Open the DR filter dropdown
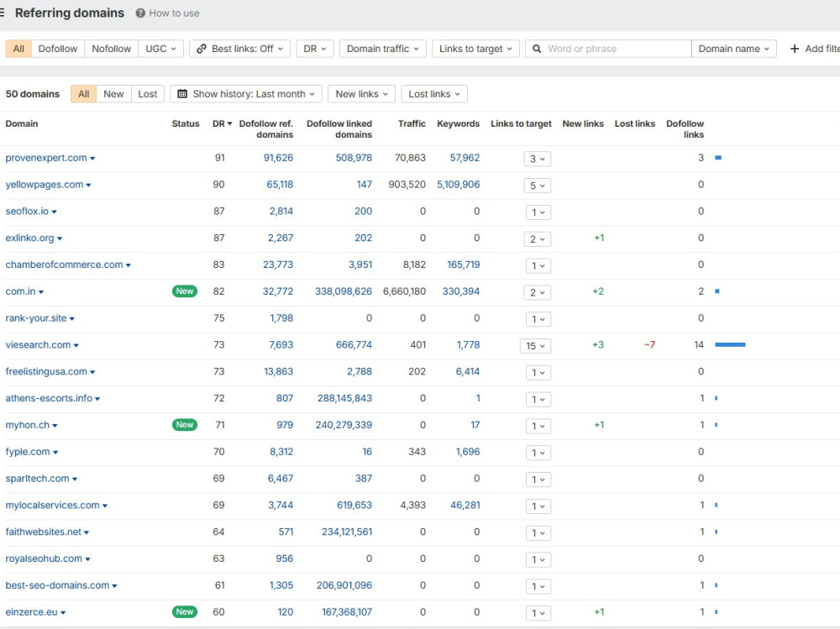Image resolution: width=840 pixels, height=629 pixels. [x=315, y=49]
